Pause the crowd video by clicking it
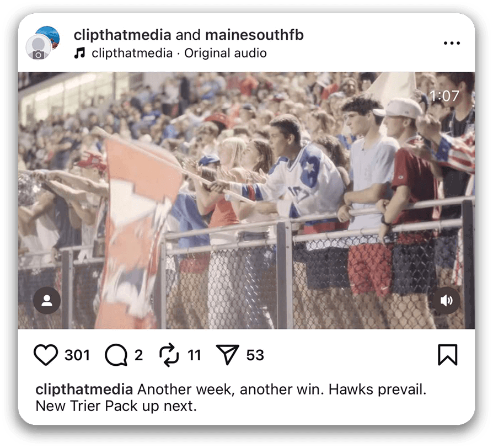 246,200
